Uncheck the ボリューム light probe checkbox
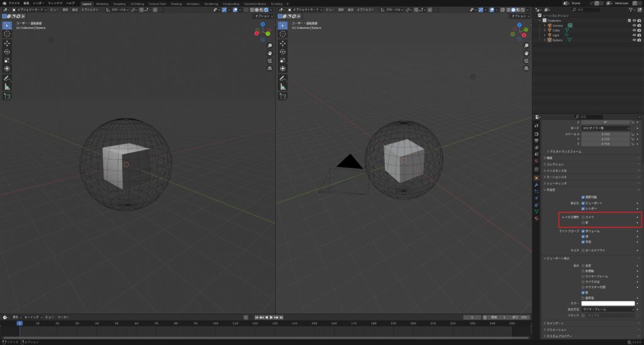Viewport: 644px width, 345px height. (x=583, y=231)
